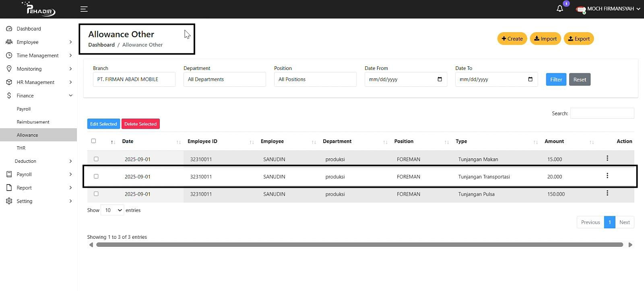This screenshot has height=291, width=644.
Task: Click the Dashboard gauge icon in sidebar
Action: [x=9, y=29]
